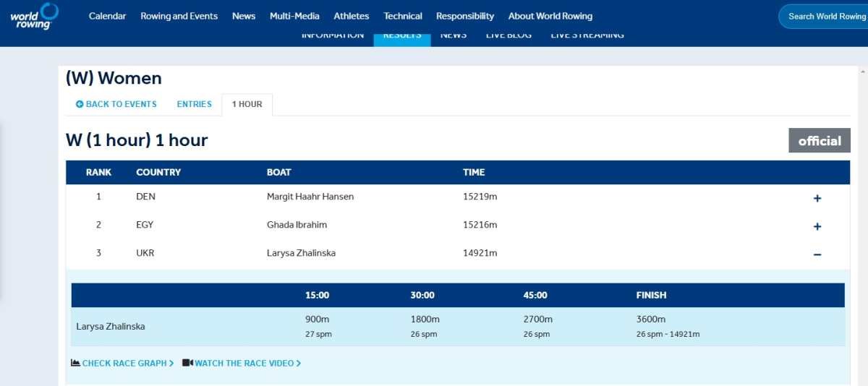This screenshot has height=386, width=868.
Task: Open the Responsibility menu
Action: point(465,16)
